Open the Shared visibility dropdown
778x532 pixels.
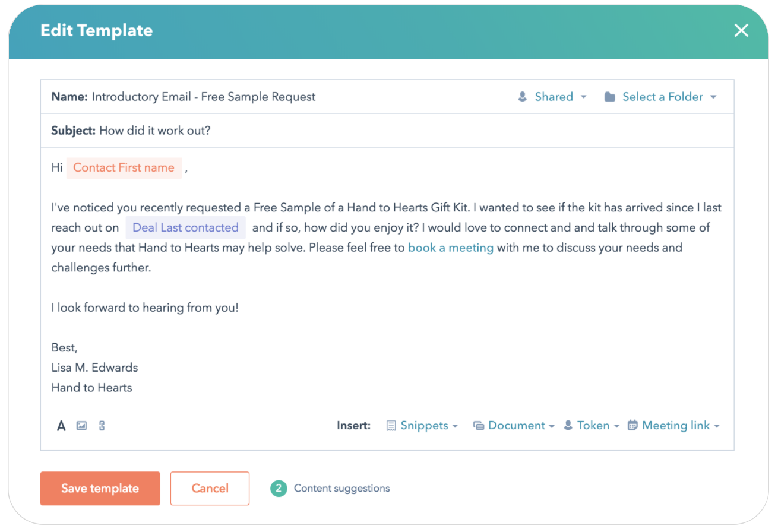coord(554,96)
